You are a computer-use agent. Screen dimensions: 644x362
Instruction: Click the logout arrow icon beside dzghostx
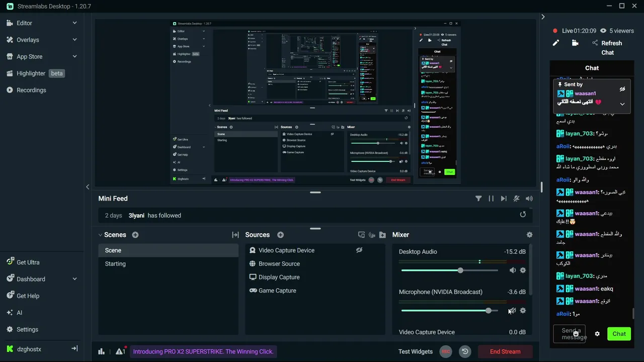click(x=74, y=348)
